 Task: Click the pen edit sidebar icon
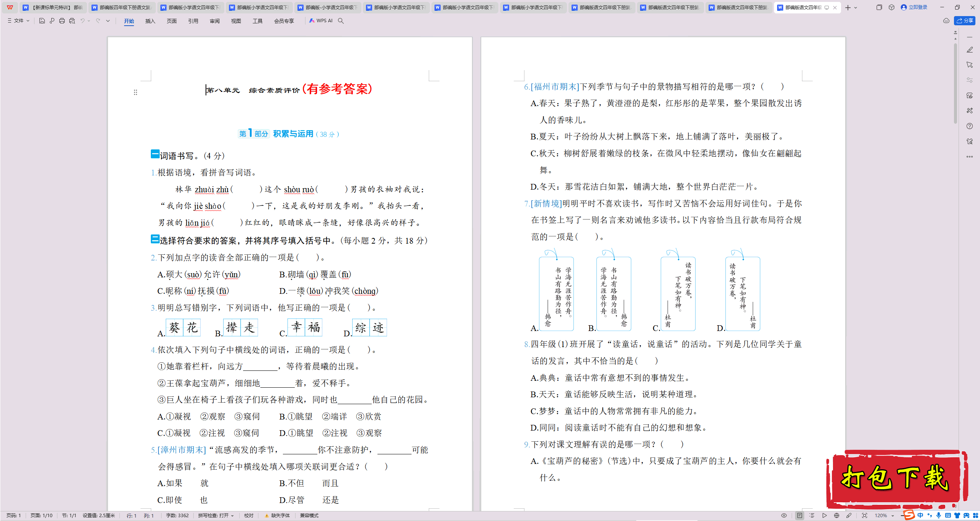(x=970, y=50)
